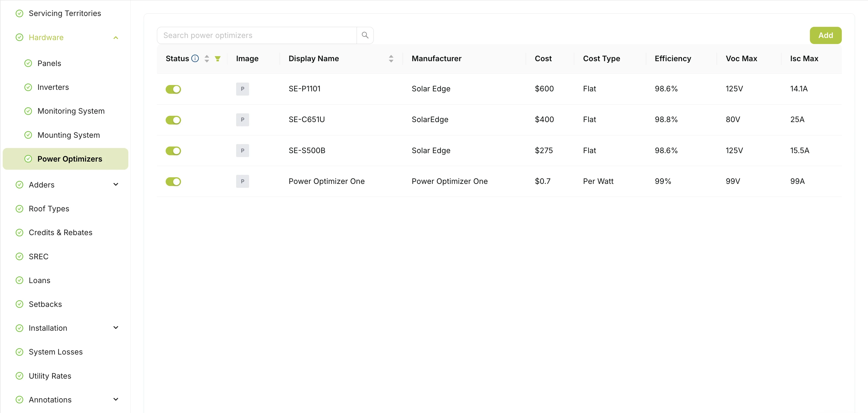Sort by Display Name column arrows
This screenshot has width=868, height=413.
[391, 59]
